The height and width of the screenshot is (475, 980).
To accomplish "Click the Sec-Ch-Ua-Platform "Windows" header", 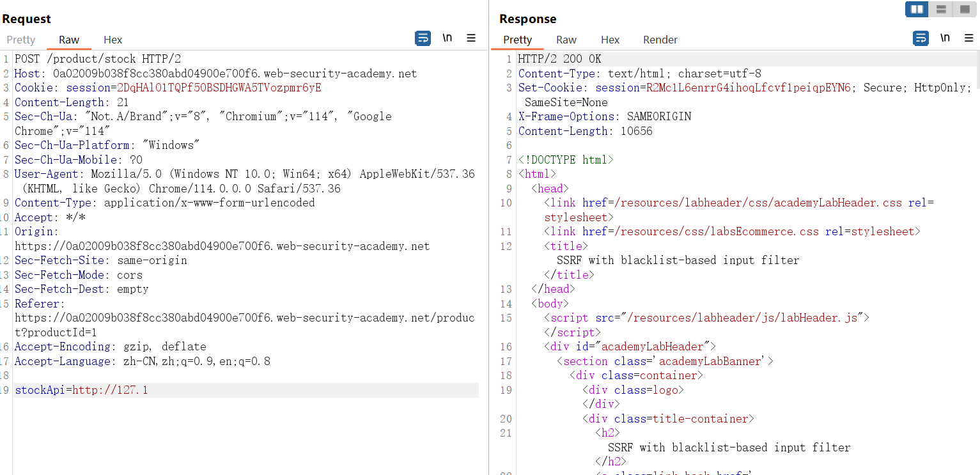I will [107, 145].
